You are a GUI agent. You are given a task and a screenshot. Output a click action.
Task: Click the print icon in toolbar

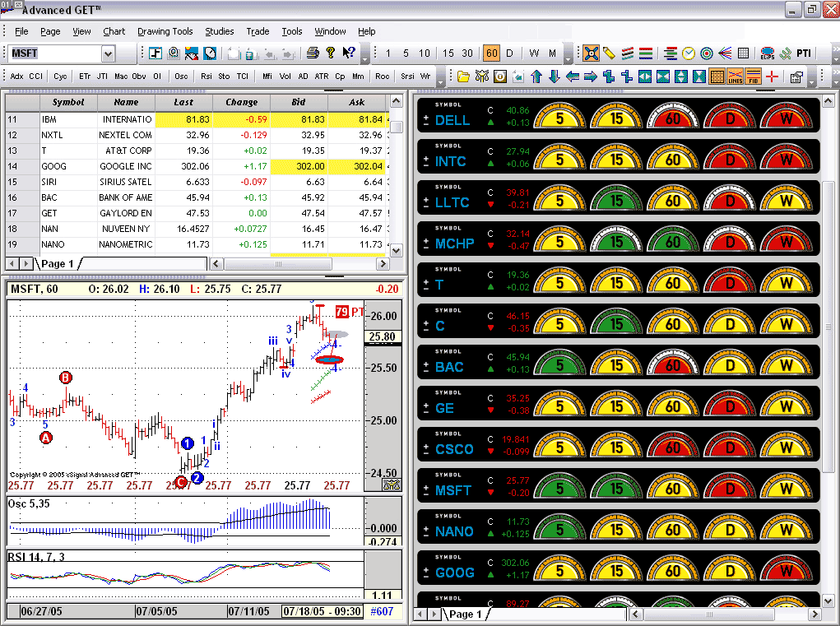click(313, 53)
